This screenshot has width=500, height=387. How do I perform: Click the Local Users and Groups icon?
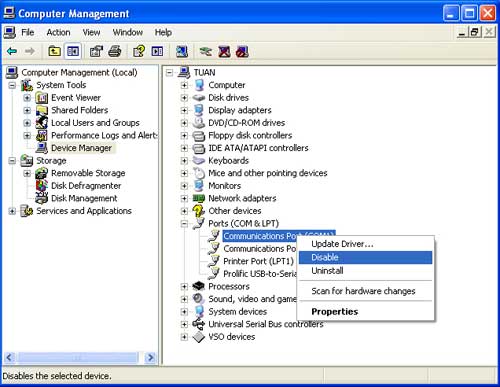point(42,123)
